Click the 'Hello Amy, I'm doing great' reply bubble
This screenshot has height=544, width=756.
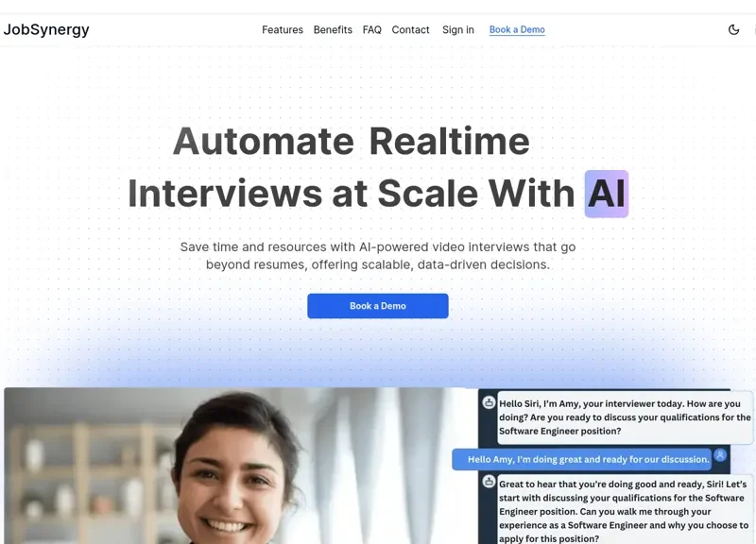(x=582, y=459)
